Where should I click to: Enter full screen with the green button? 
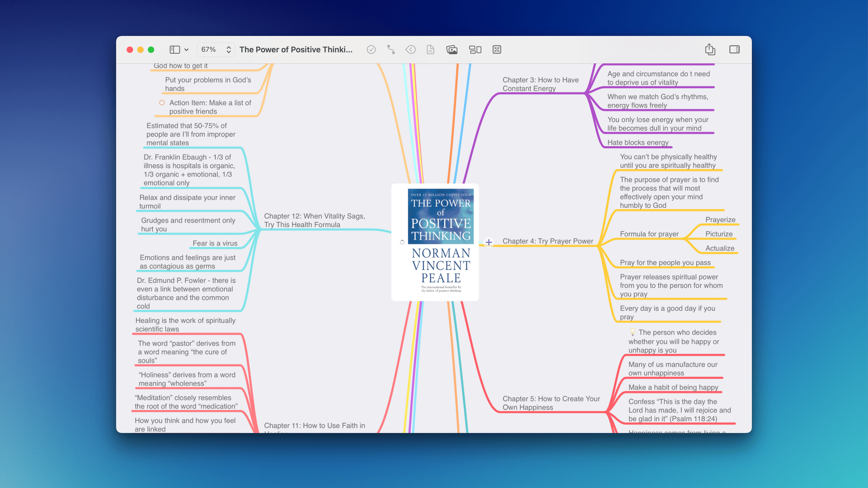(151, 50)
